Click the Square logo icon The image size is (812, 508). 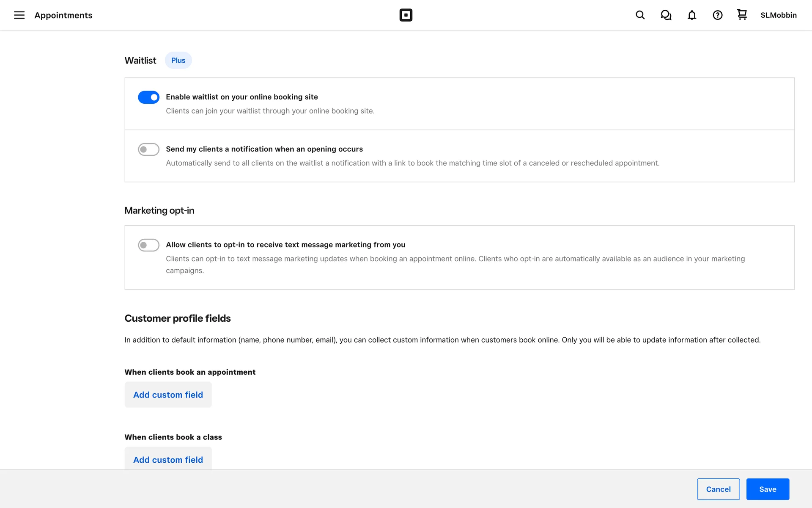coord(406,15)
